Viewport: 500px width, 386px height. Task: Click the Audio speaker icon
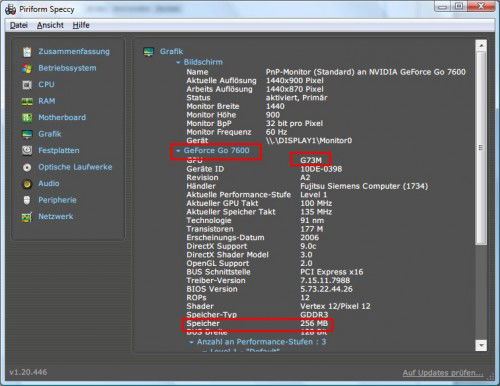coord(27,184)
